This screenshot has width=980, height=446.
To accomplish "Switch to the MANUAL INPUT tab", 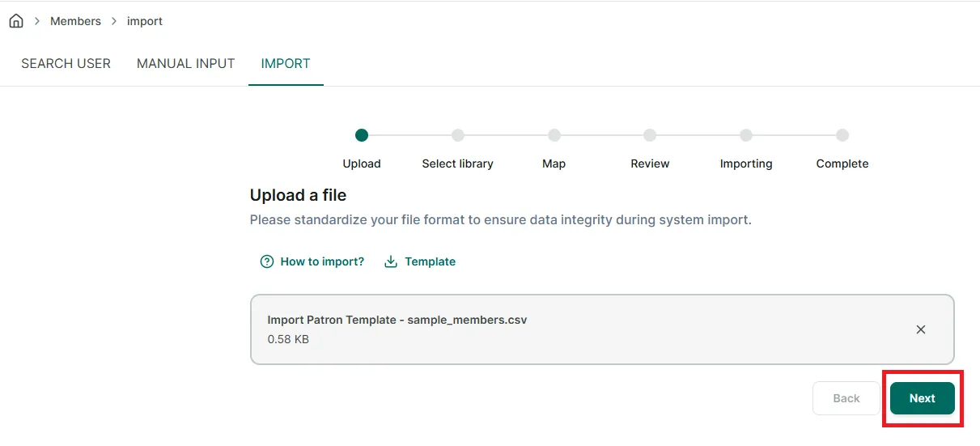I will (x=185, y=63).
